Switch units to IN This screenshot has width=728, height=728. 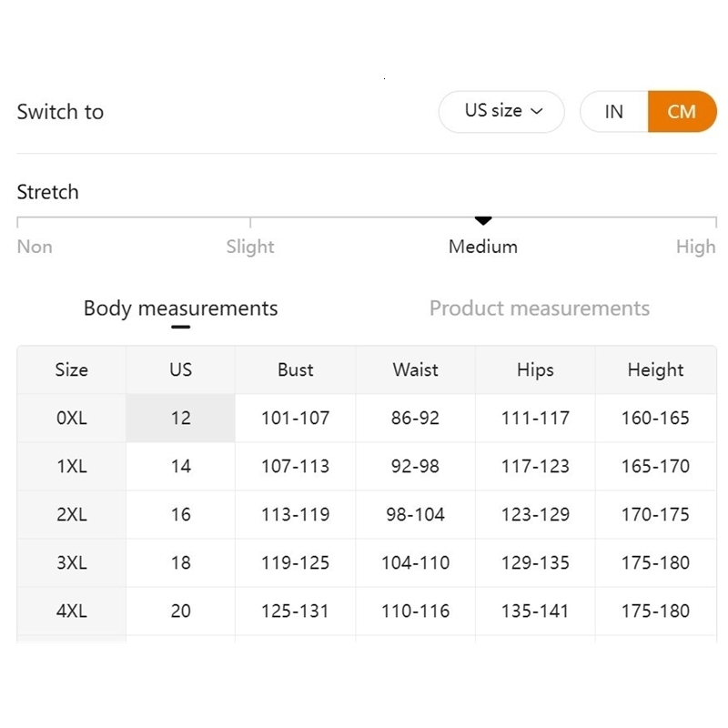point(614,112)
